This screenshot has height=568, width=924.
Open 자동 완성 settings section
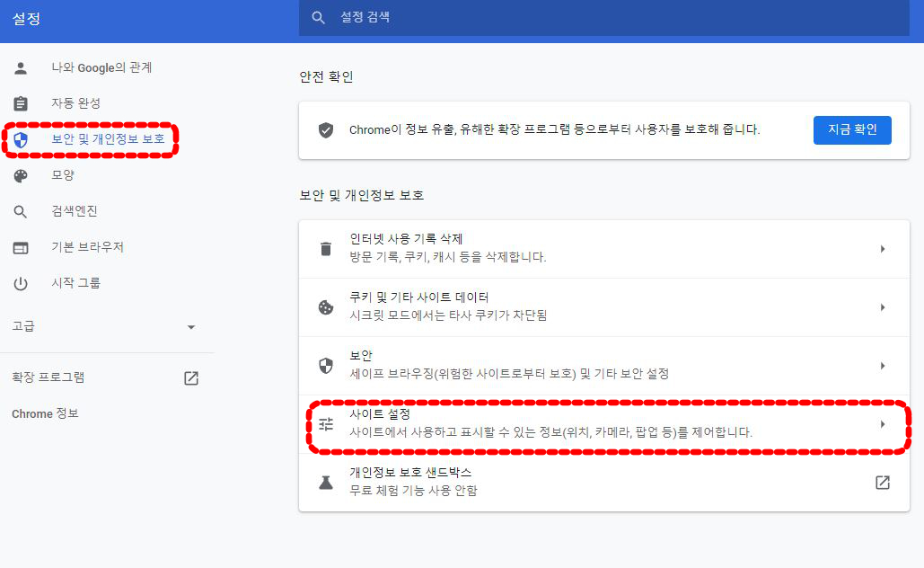point(75,103)
